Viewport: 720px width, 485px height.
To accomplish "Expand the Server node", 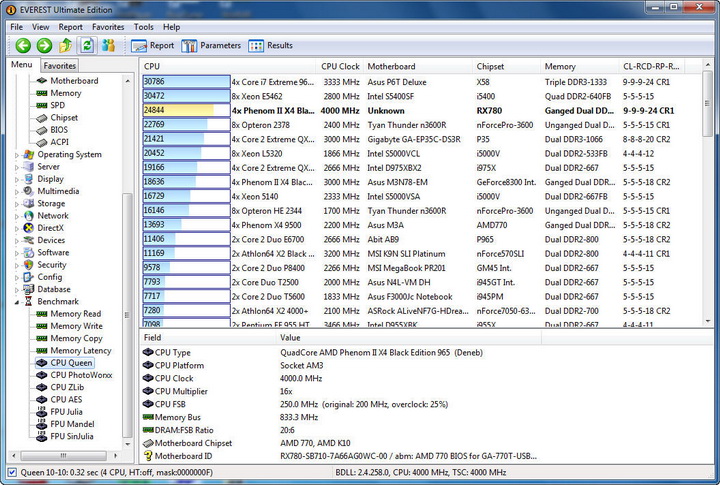I will [x=17, y=168].
